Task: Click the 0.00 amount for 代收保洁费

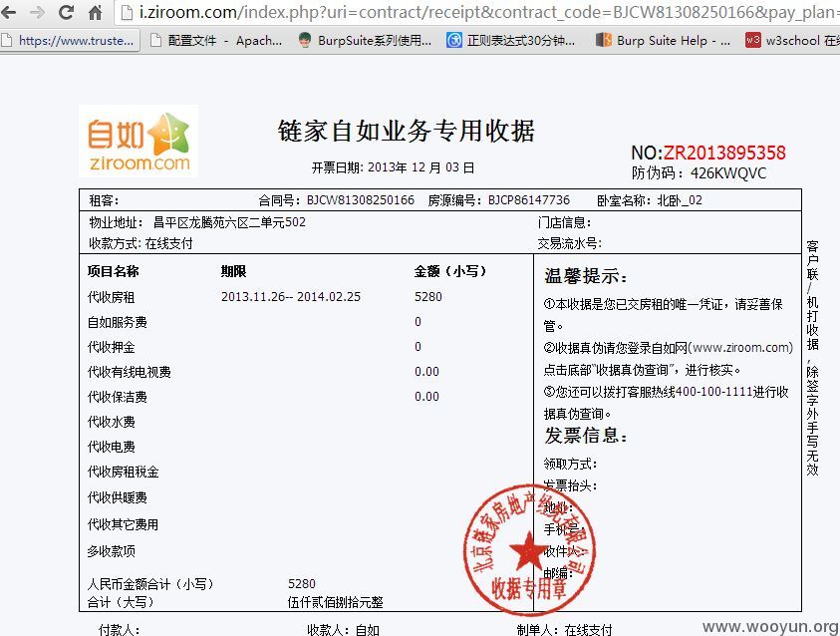Action: (426, 397)
